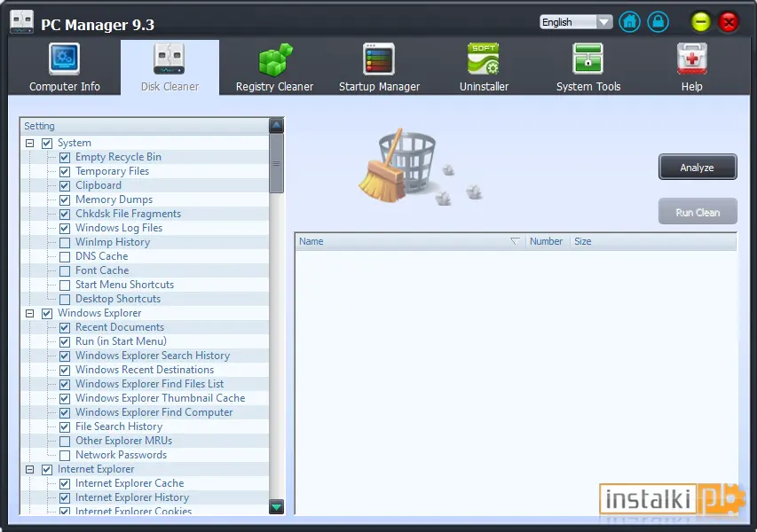Image resolution: width=757 pixels, height=532 pixels.
Task: Uncheck Recent Documents checkbox
Action: click(x=65, y=327)
